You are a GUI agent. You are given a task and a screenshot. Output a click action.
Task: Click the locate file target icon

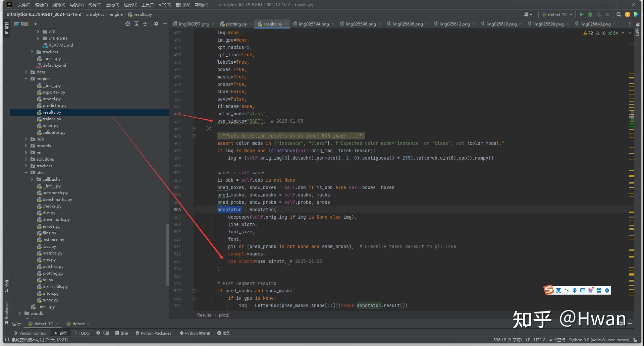(x=127, y=24)
